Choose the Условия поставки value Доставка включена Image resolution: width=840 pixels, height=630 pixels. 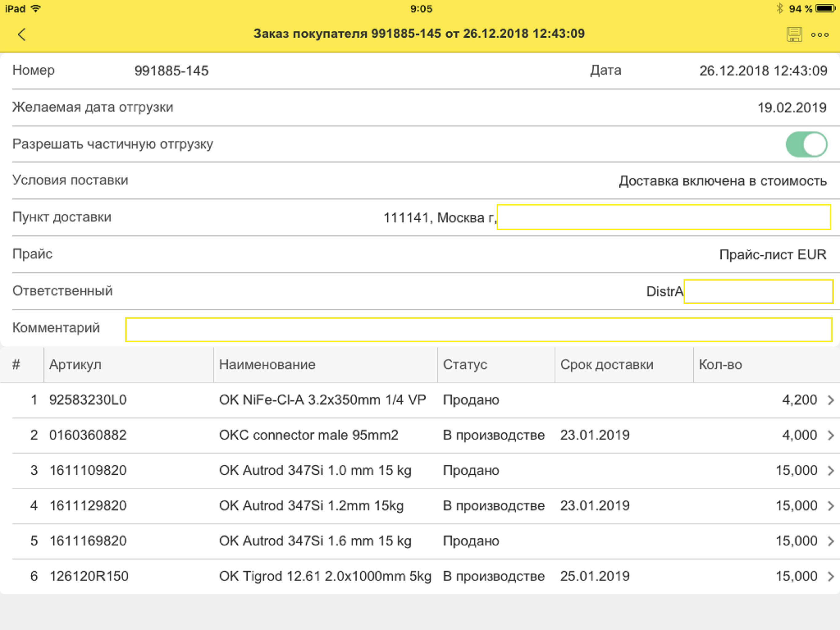pyautogui.click(x=723, y=181)
